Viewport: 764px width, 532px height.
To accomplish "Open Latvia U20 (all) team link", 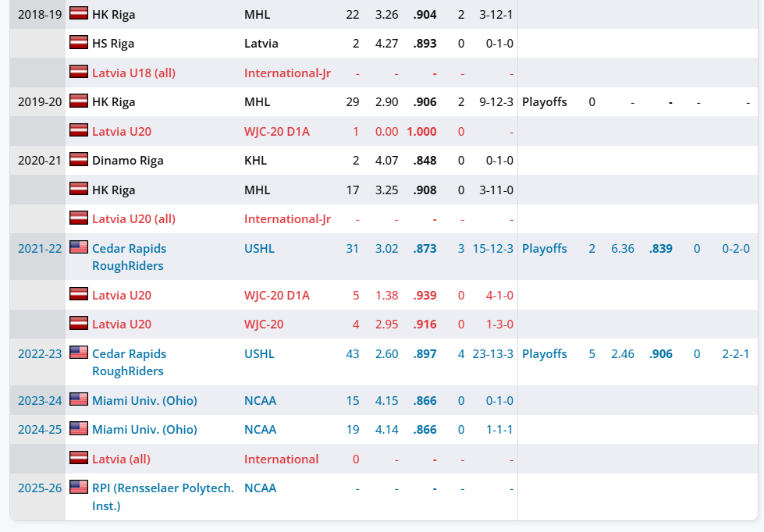I will [133, 218].
